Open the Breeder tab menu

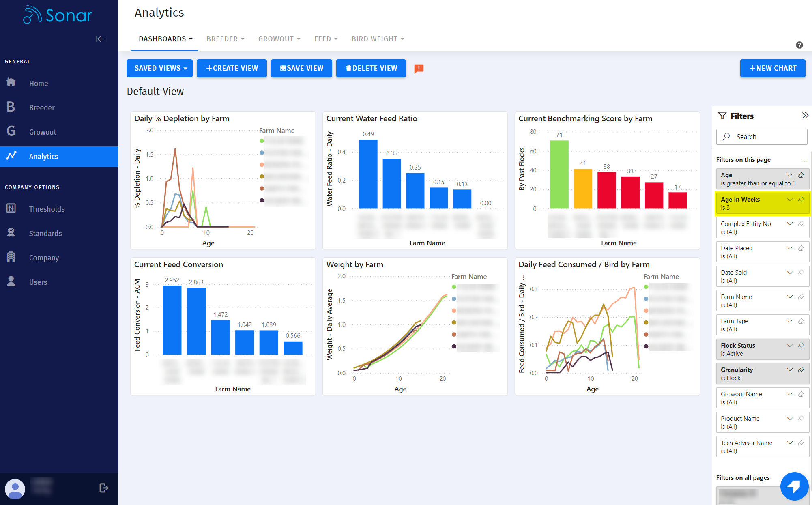225,39
